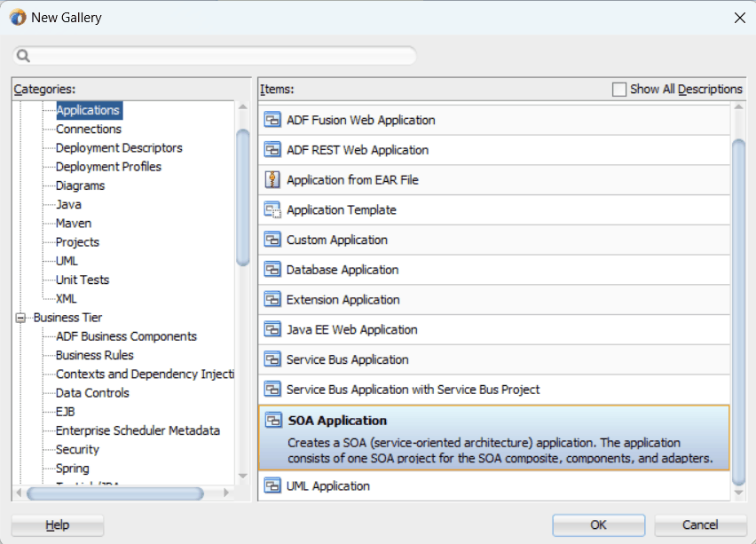Choose the Service Bus Application text
756x544 pixels.
point(347,359)
